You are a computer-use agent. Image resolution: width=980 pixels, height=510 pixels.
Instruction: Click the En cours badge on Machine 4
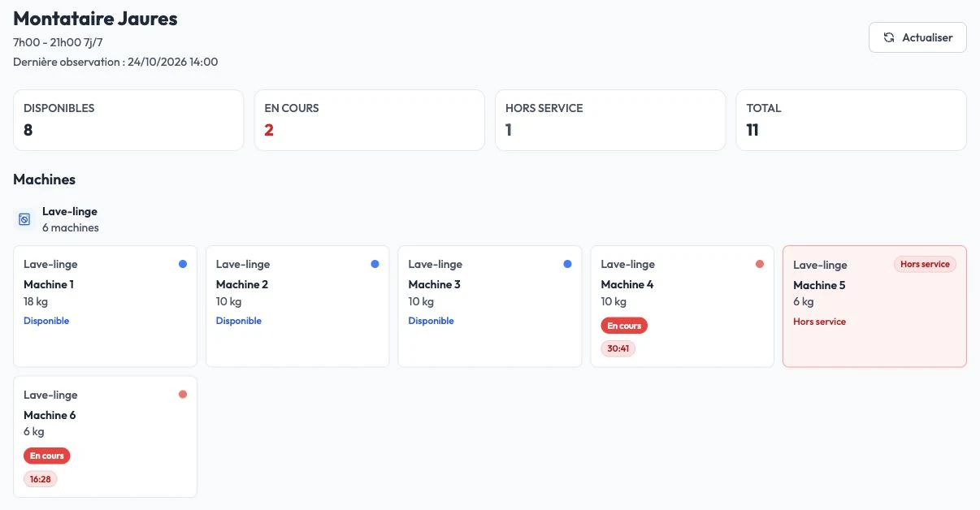(x=624, y=326)
